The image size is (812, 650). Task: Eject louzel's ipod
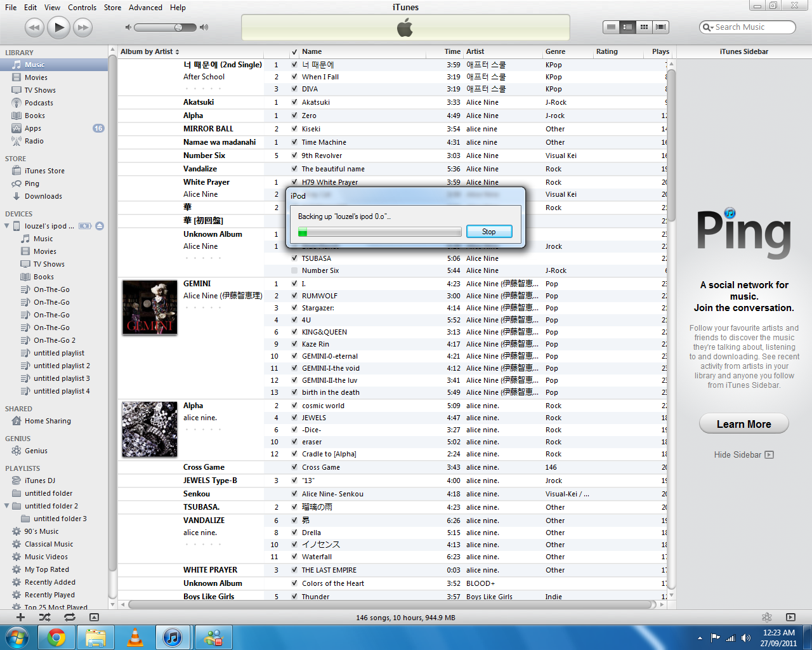point(100,225)
